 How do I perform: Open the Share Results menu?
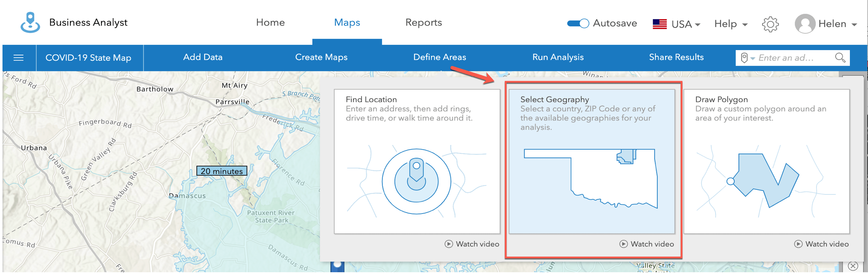[676, 57]
